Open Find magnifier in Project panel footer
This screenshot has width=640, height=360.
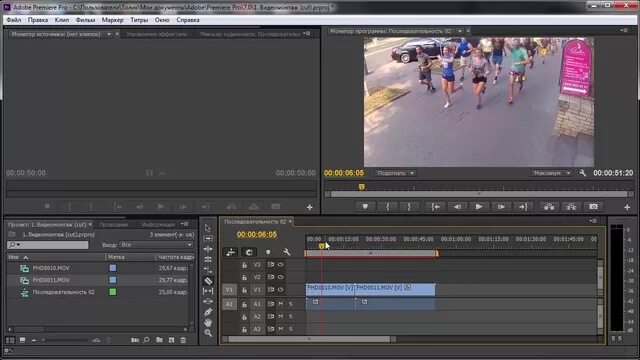(x=146, y=340)
